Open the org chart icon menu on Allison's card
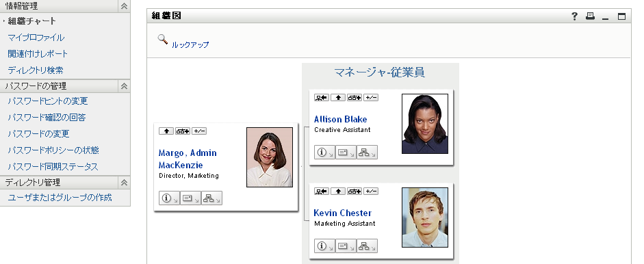Viewport: 644px width, 264px height. coord(367,153)
